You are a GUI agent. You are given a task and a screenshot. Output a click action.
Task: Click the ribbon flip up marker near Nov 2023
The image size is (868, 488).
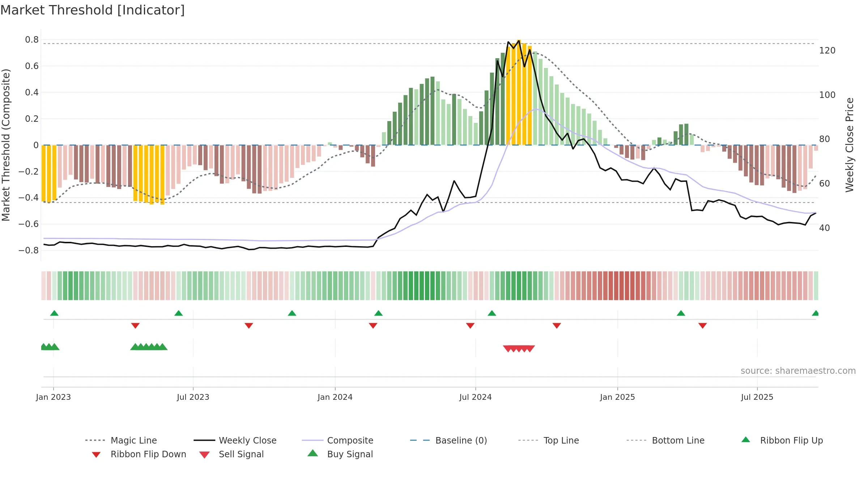pos(292,313)
